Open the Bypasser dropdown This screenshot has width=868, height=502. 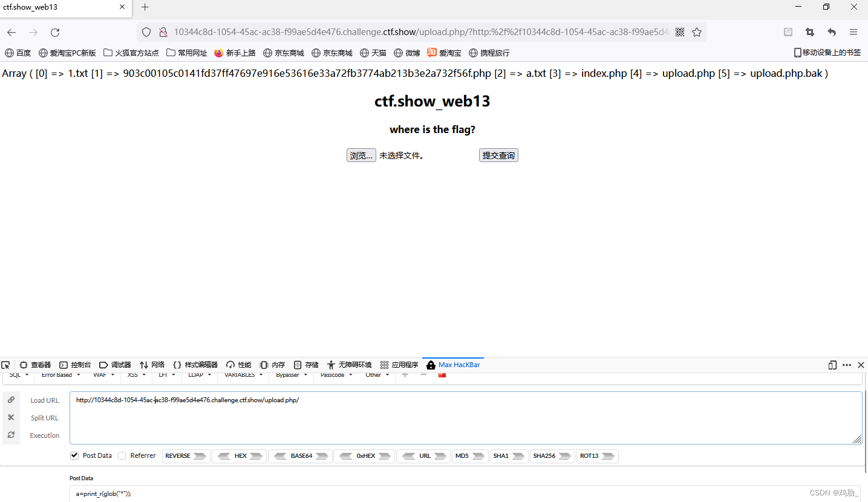[x=290, y=374]
